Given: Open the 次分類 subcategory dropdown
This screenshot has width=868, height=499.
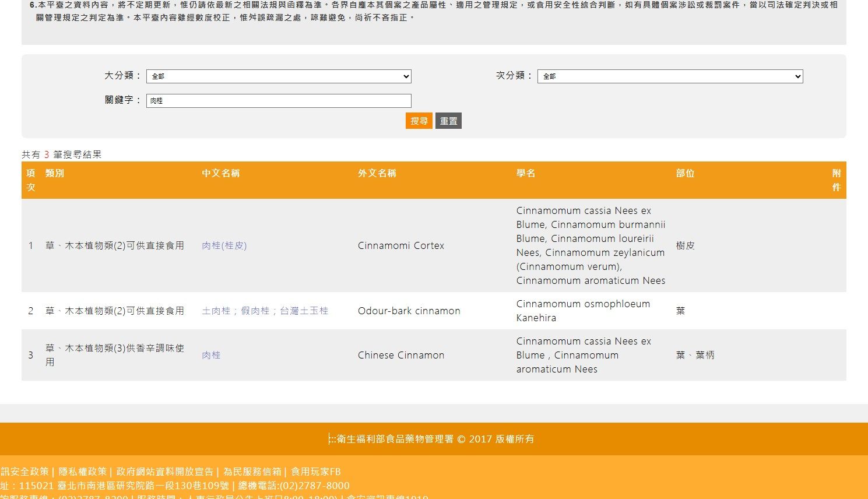Looking at the screenshot, I should [x=670, y=76].
